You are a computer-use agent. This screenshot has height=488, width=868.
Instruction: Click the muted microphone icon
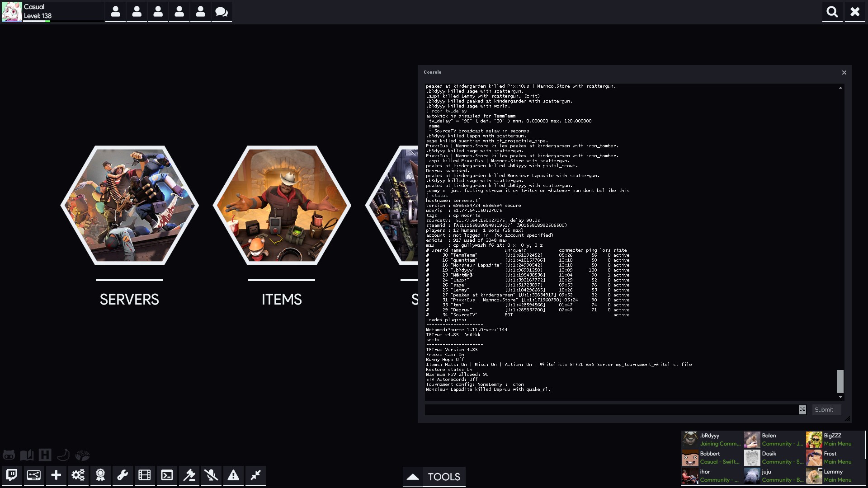(211, 475)
